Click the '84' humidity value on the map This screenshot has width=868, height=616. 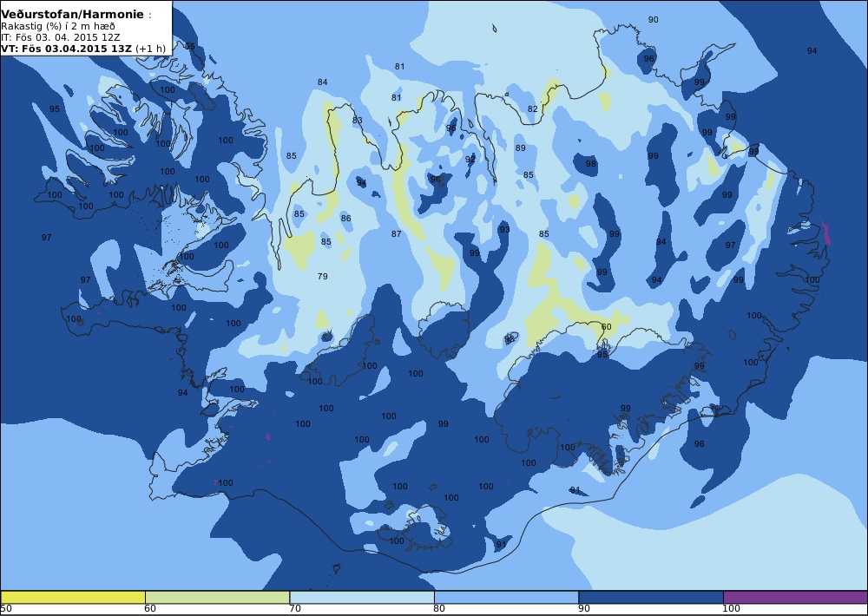point(322,82)
